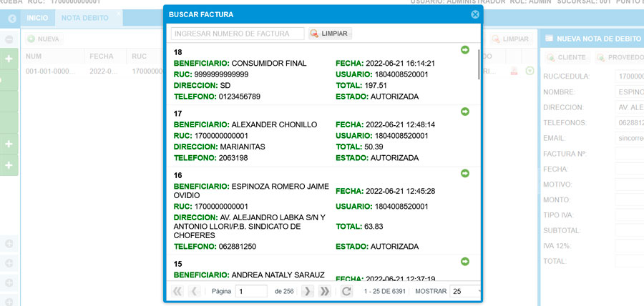This screenshot has width=644, height=306.
Task: Select invoice 18 using its green arrow
Action: point(465,50)
